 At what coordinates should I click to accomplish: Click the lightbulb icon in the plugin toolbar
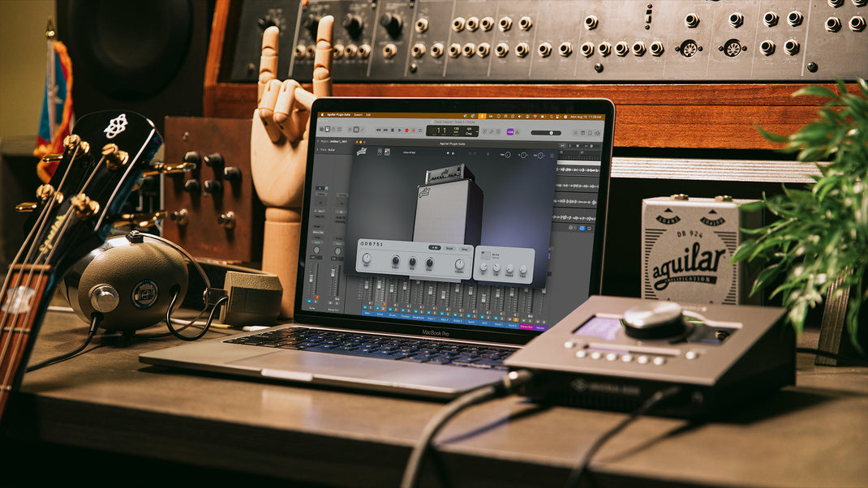point(488,154)
